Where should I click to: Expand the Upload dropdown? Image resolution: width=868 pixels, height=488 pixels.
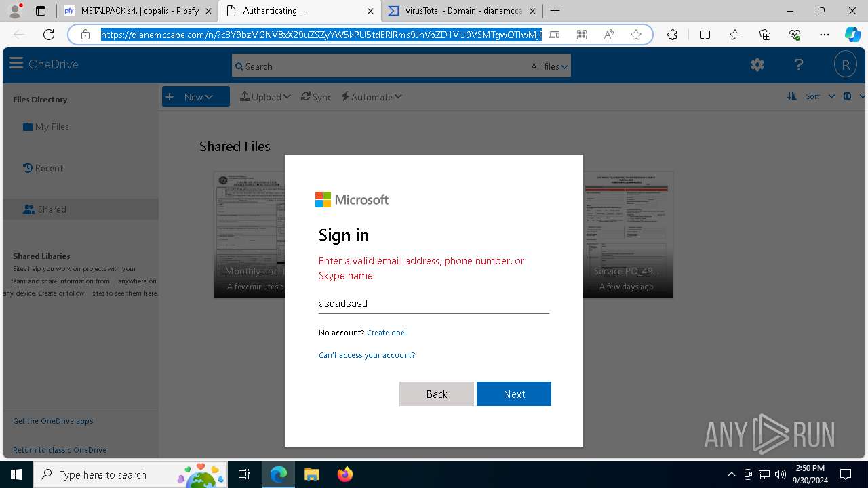[265, 97]
